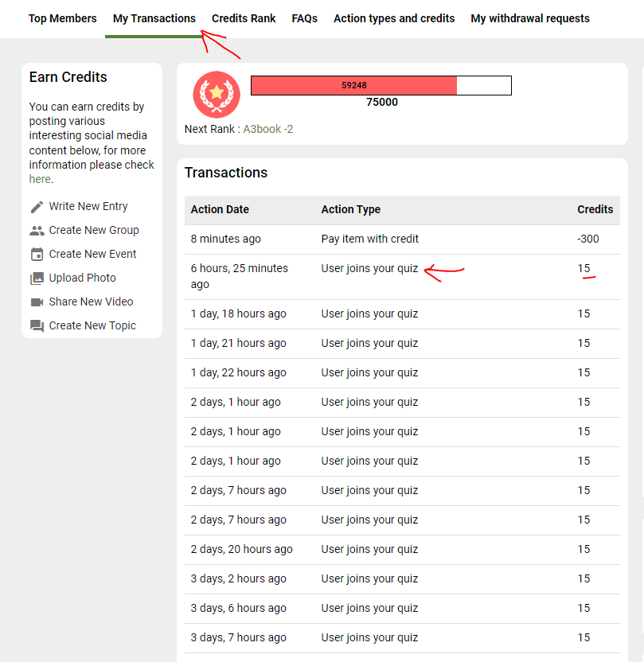
Task: Click the Upload Photo link
Action: [x=82, y=278]
